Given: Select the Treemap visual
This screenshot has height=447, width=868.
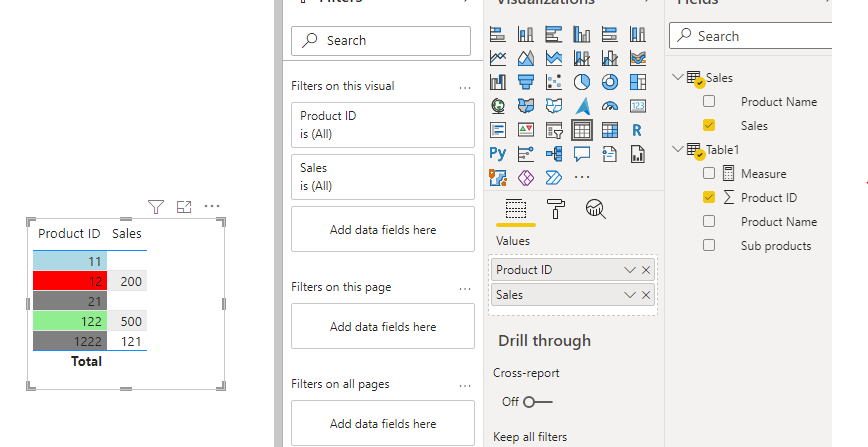Looking at the screenshot, I should pos(638,82).
